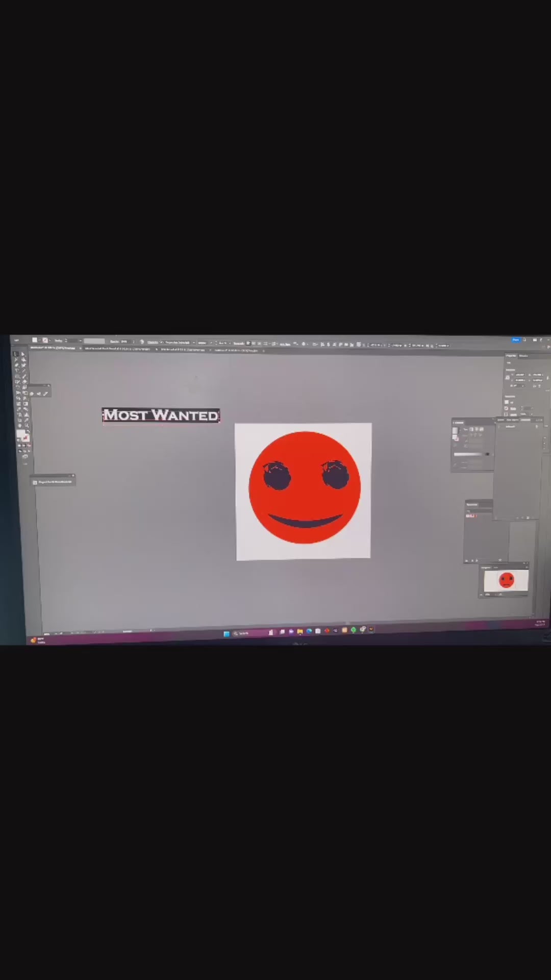Open Chrome from the taskbar
The width and height of the screenshot is (551, 980).
[353, 630]
